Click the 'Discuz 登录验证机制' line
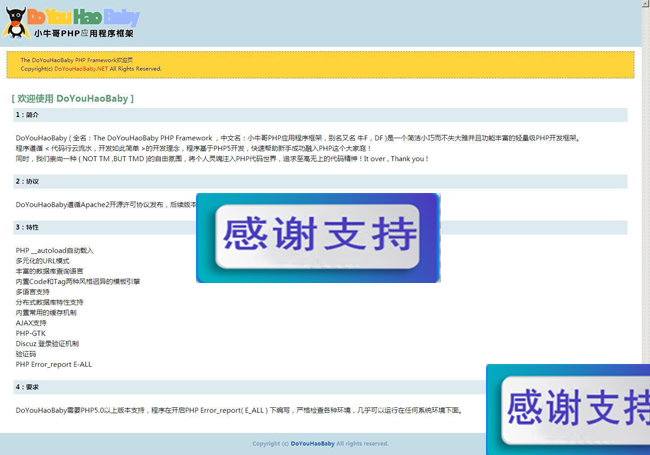This screenshot has height=455, width=650. [x=47, y=344]
